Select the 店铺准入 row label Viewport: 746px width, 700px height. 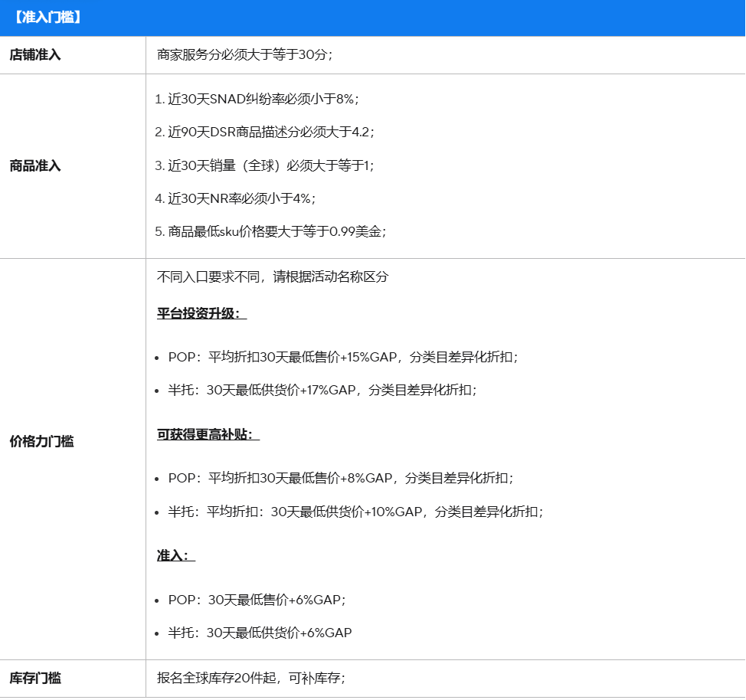click(x=35, y=55)
